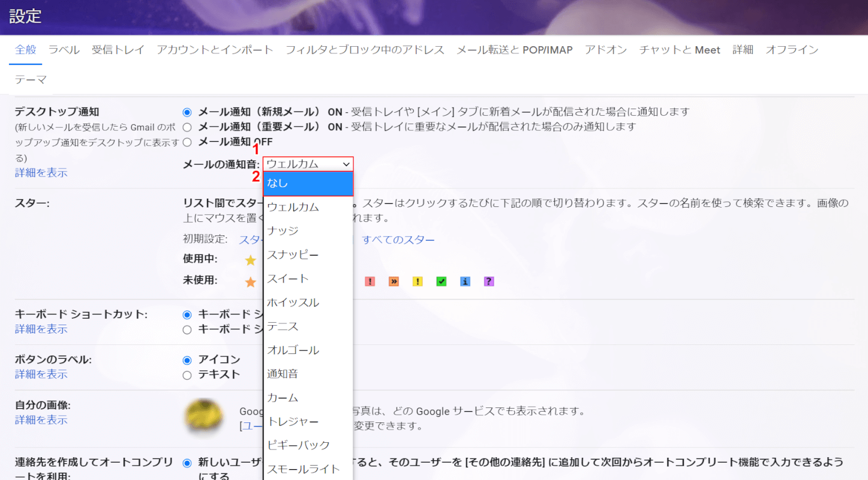The width and height of the screenshot is (868, 480).
Task: Switch to the ラベル tab
Action: (64, 50)
